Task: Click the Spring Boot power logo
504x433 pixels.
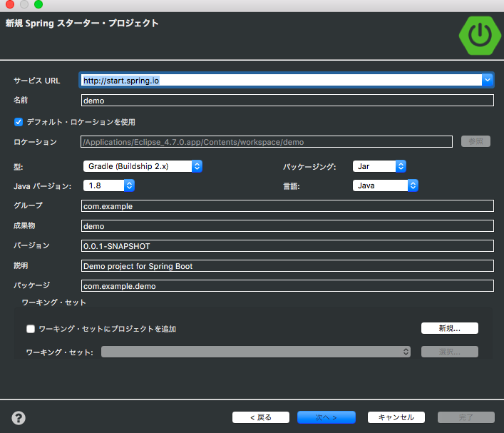Action: (480, 36)
